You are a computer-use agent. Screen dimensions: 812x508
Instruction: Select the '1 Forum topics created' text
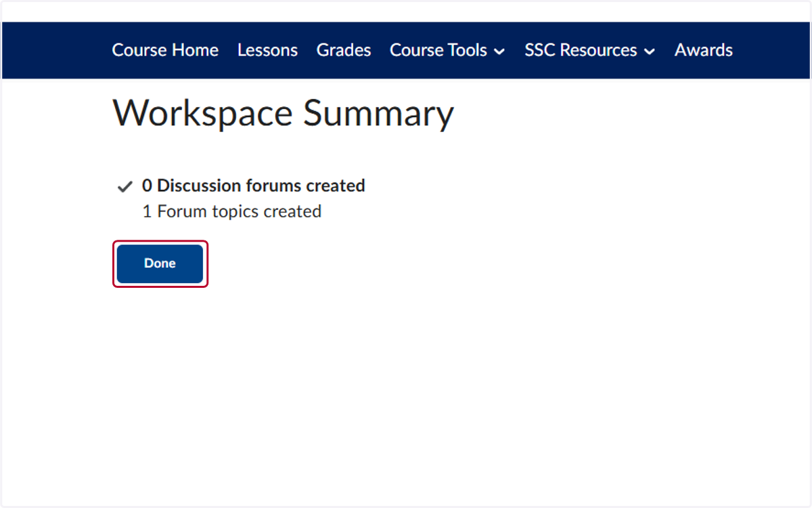(232, 211)
